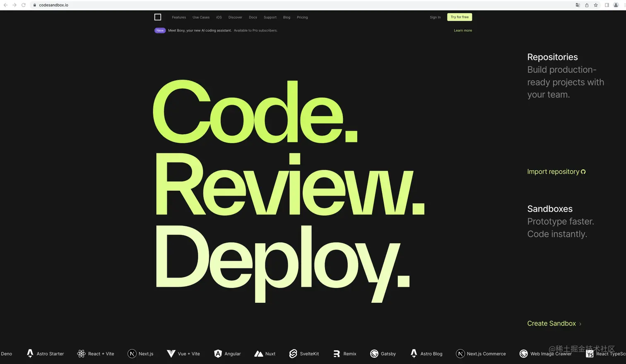Click the GitHub icon beside Import repository
Screen dimensions: 626x364
(583, 172)
